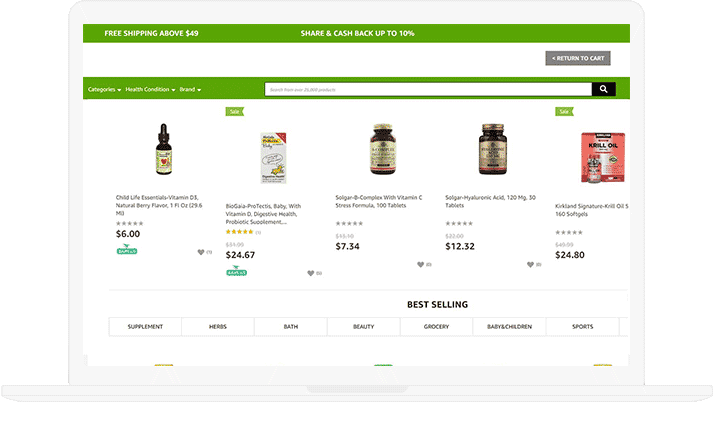Screen dimensions: 715x430
Task: Click the Kirkland Krill Oil product image
Action: click(x=603, y=157)
